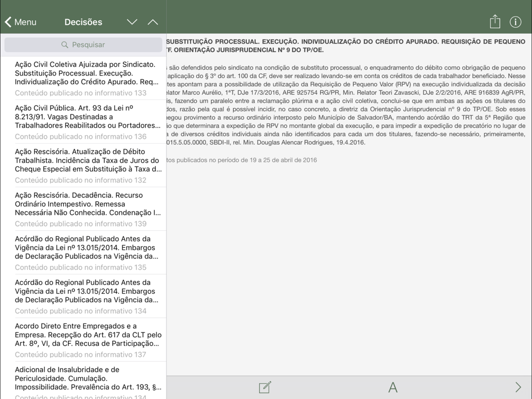Image resolution: width=532 pixels, height=399 pixels.
Task: Open Adicional de Insalubridade e de Periculosidade item
Action: 83,380
